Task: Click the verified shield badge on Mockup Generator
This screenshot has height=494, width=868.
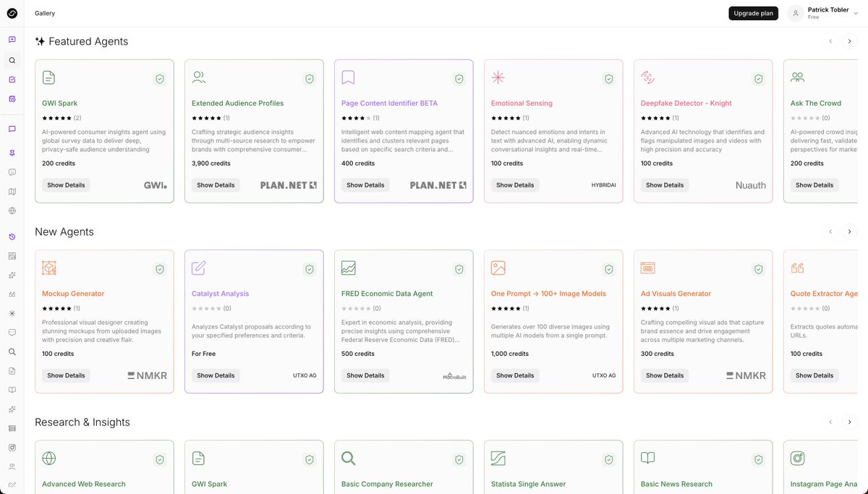Action: click(x=160, y=269)
